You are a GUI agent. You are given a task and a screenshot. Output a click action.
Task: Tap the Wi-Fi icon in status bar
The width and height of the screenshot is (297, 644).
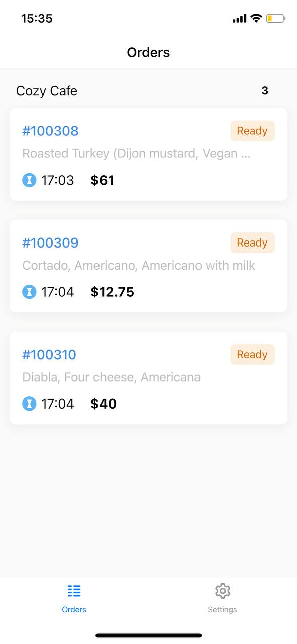click(x=256, y=19)
